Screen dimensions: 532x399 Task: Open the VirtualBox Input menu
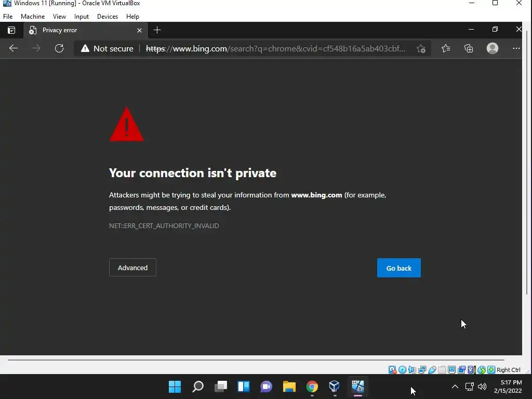point(82,17)
